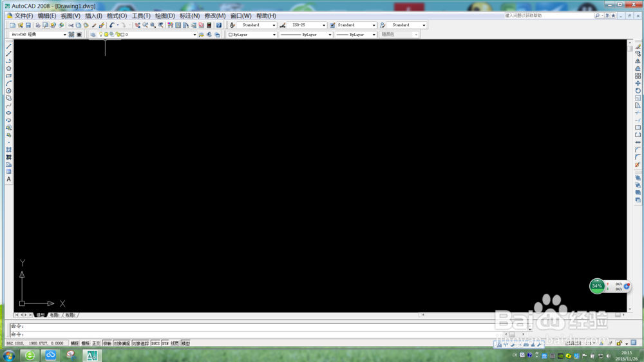Select the Circle draw tool
Screen dimensions: 644x362
coord(8,91)
